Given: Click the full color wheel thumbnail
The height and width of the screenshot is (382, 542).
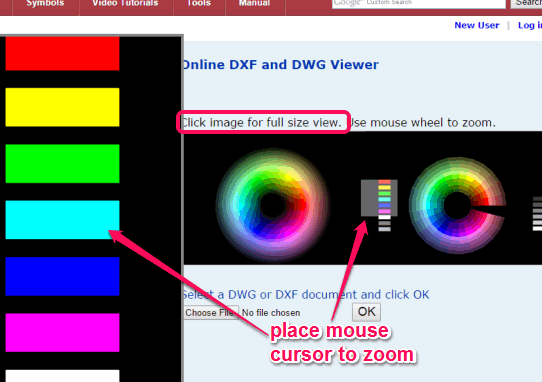Looking at the screenshot, I should [x=273, y=205].
